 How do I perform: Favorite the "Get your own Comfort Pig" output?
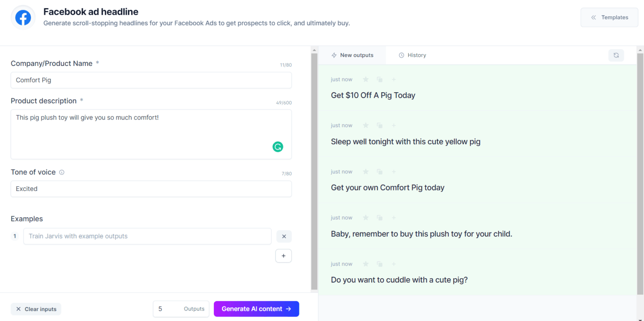(365, 171)
